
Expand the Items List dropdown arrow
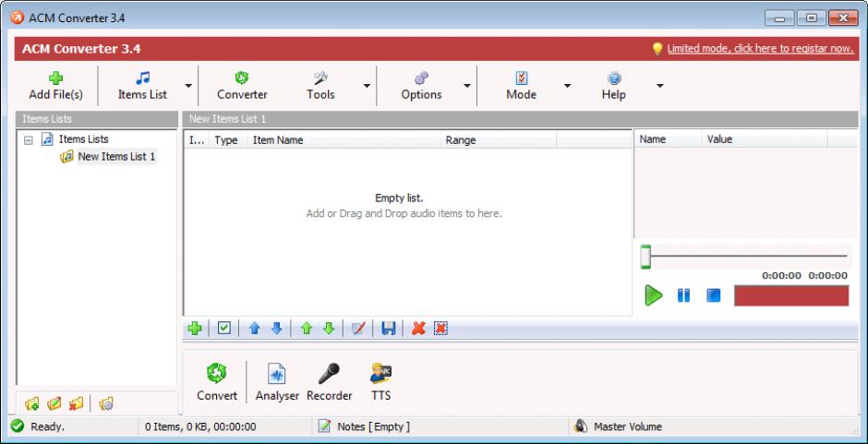tap(188, 86)
